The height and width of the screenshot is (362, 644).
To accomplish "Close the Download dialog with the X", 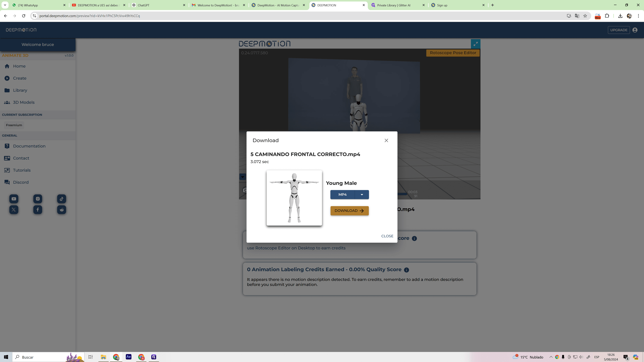I will [x=386, y=140].
